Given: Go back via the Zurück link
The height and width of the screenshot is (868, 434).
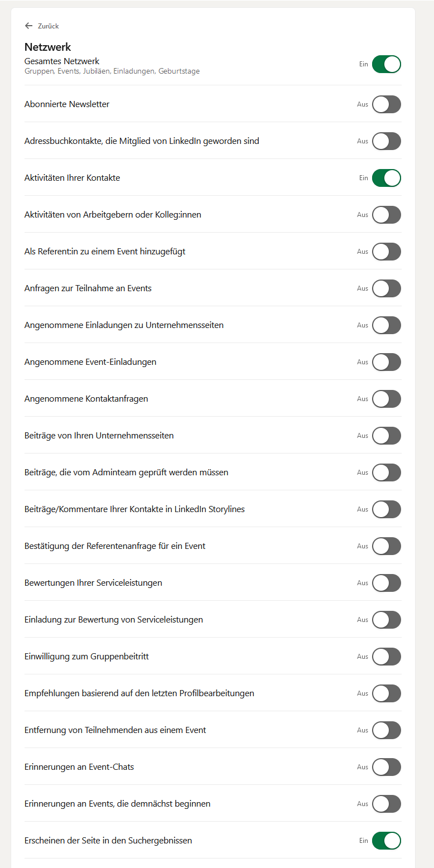Looking at the screenshot, I should point(48,26).
